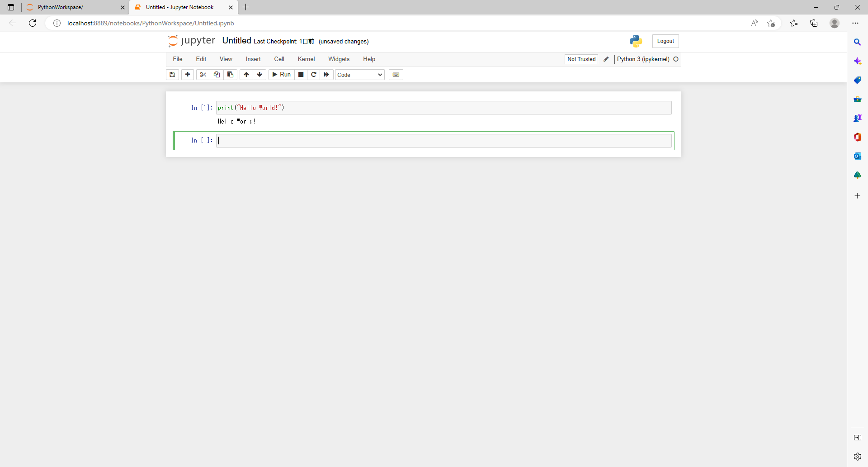
Task: Click the kernel idle circle indicator
Action: click(x=676, y=59)
